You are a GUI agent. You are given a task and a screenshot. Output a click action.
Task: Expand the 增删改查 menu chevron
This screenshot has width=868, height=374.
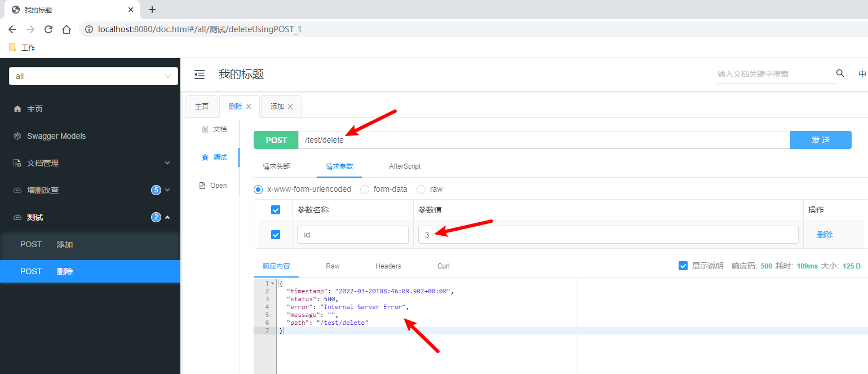click(167, 190)
